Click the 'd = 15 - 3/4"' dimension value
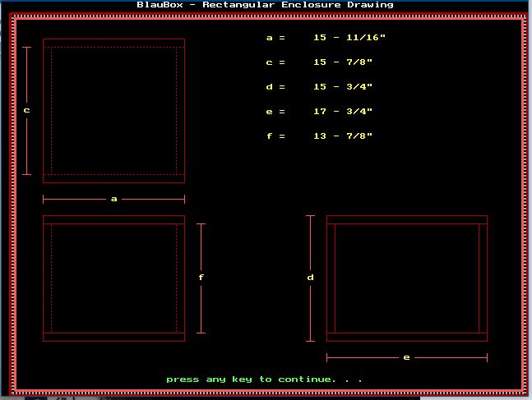Screen dimensions: 532x400 point(319,87)
